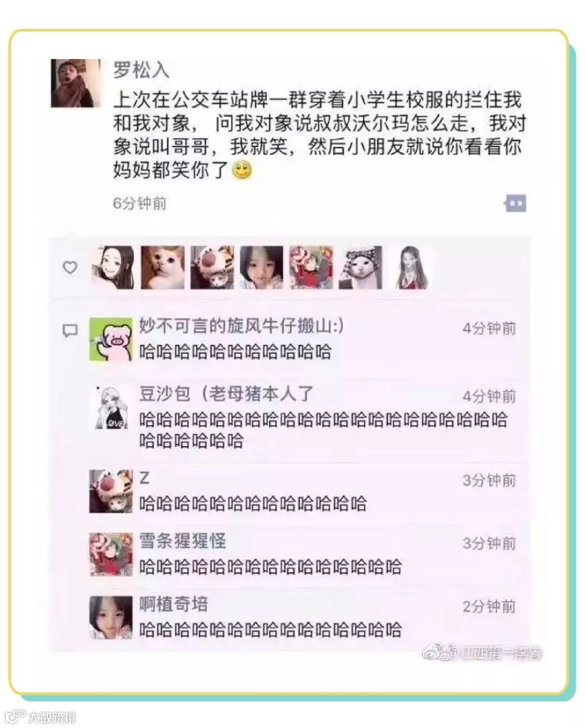586x728 pixels.
Task: Tap the white cat avatar in likes row
Action: [x=163, y=267]
